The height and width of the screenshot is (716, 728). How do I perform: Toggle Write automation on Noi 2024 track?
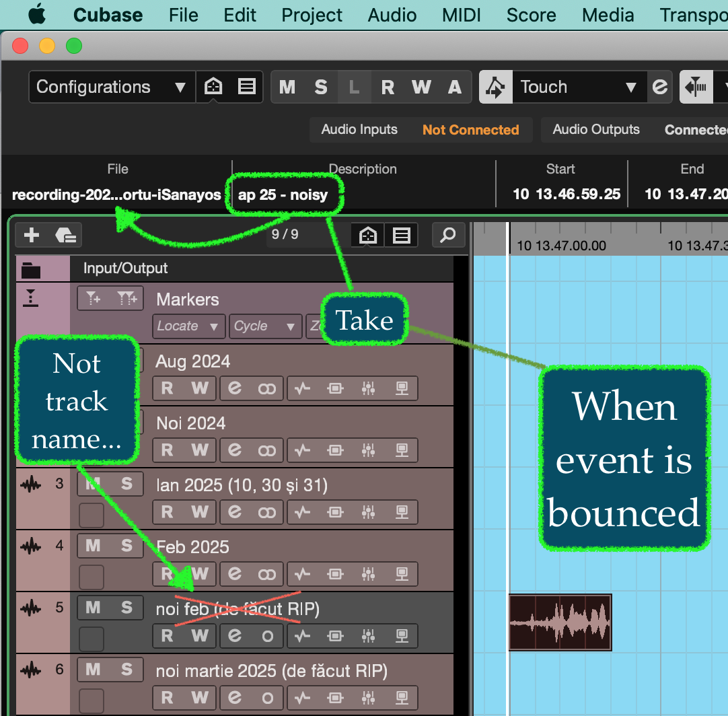(x=200, y=450)
